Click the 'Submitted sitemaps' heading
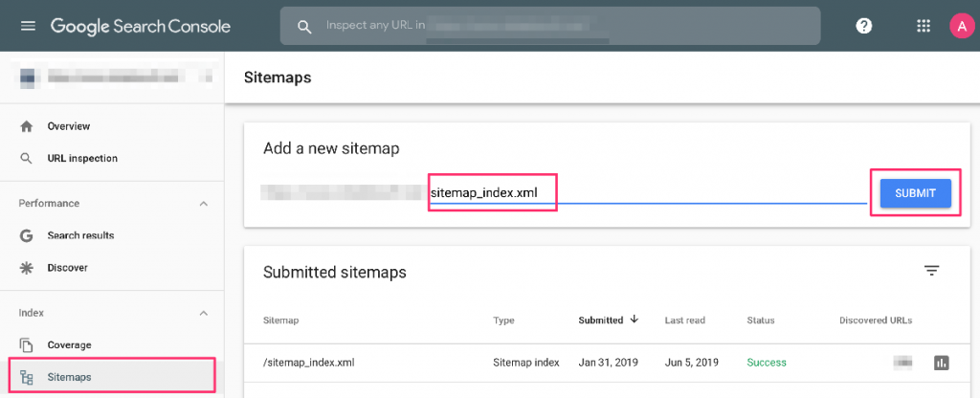 coord(334,273)
